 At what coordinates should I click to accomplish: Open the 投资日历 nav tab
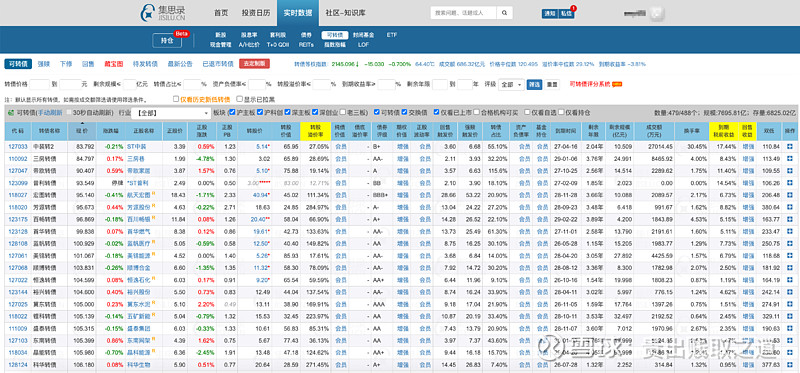(256, 13)
